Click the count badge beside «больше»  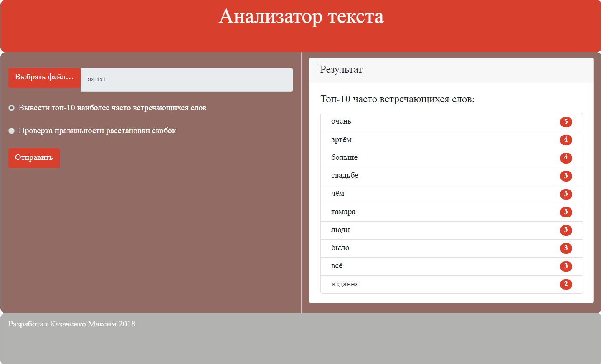click(566, 158)
